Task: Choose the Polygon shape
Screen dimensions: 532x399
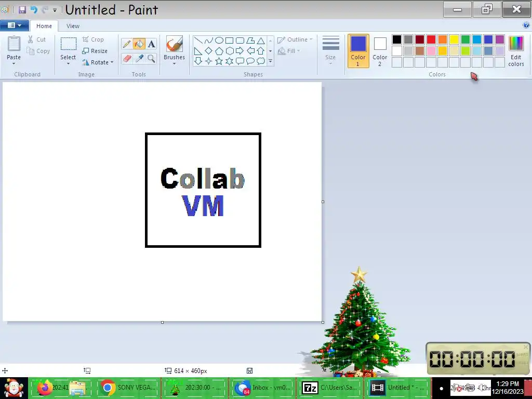Action: [250, 41]
